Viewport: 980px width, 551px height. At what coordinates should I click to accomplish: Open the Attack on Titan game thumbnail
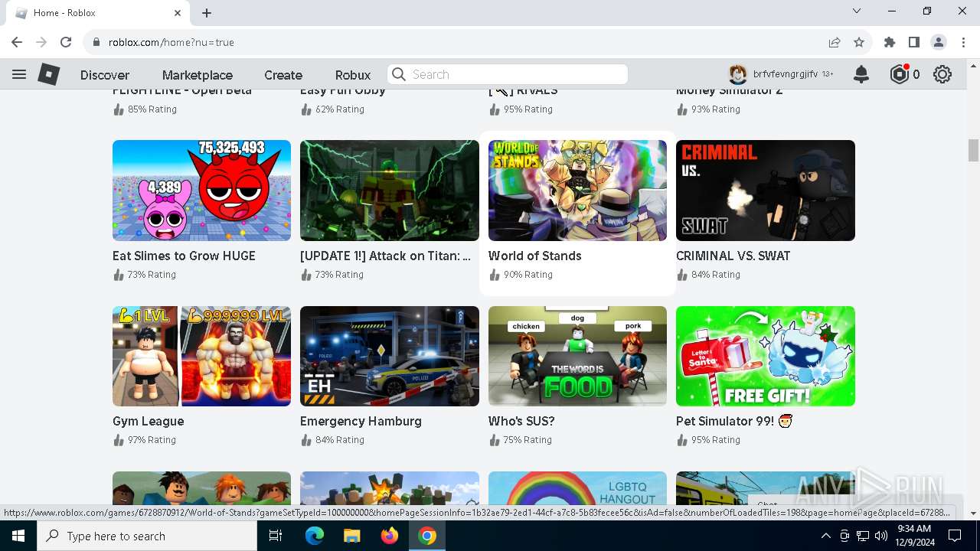[390, 191]
